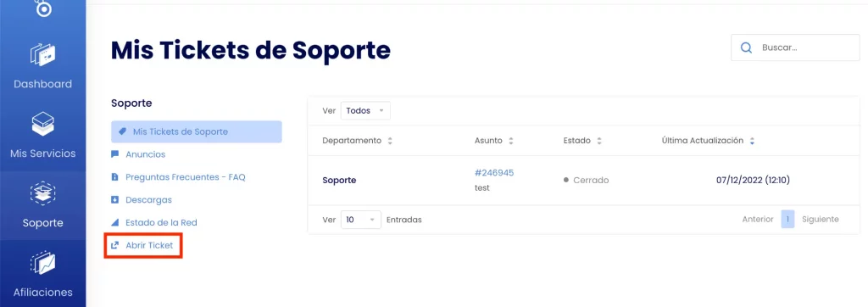
Task: Go to Dashboard menu label
Action: pyautogui.click(x=42, y=84)
